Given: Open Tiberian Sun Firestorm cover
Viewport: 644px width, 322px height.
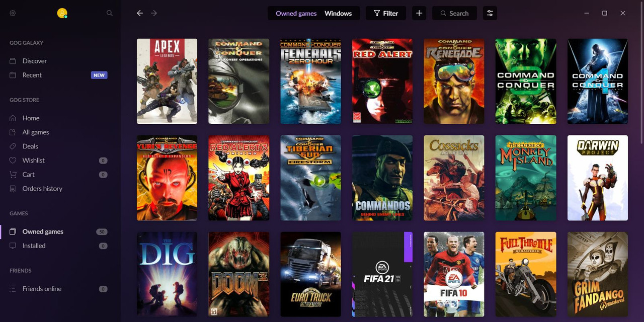Looking at the screenshot, I should pyautogui.click(x=310, y=178).
